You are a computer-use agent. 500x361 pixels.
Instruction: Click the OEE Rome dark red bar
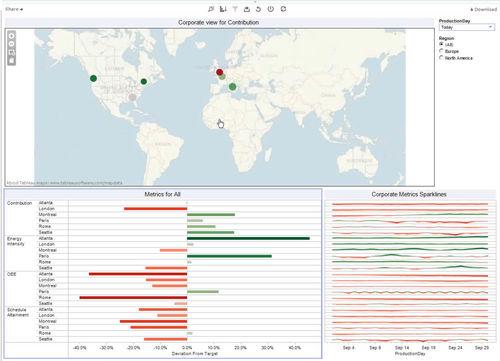[133, 297]
